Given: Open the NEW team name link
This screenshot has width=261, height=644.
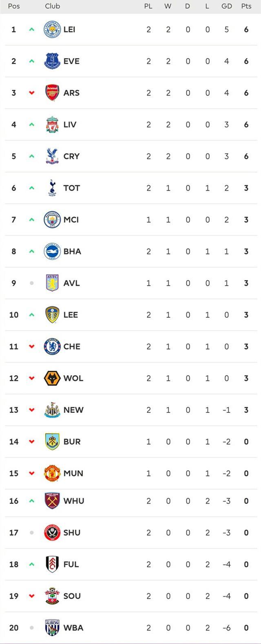Looking at the screenshot, I should 73,410.
